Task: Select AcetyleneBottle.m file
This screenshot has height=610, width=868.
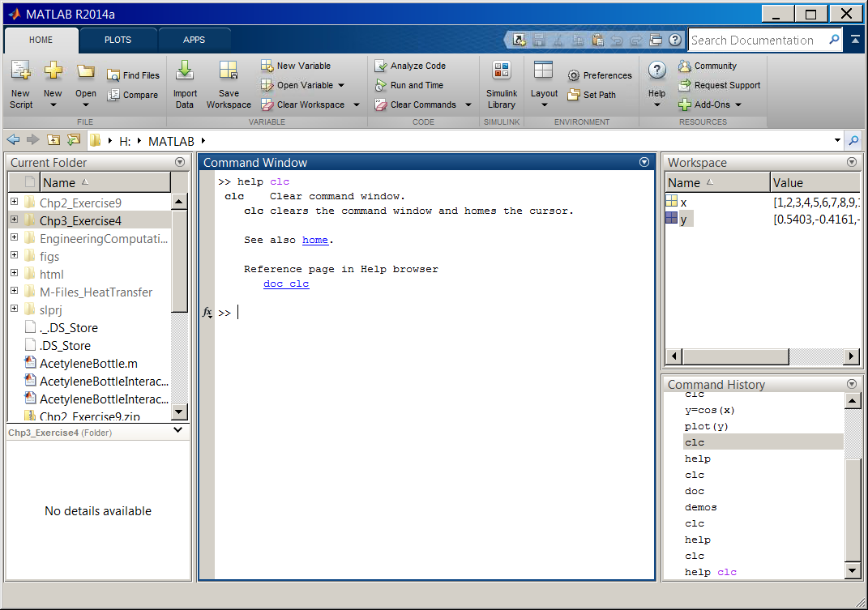Action: tap(88, 363)
